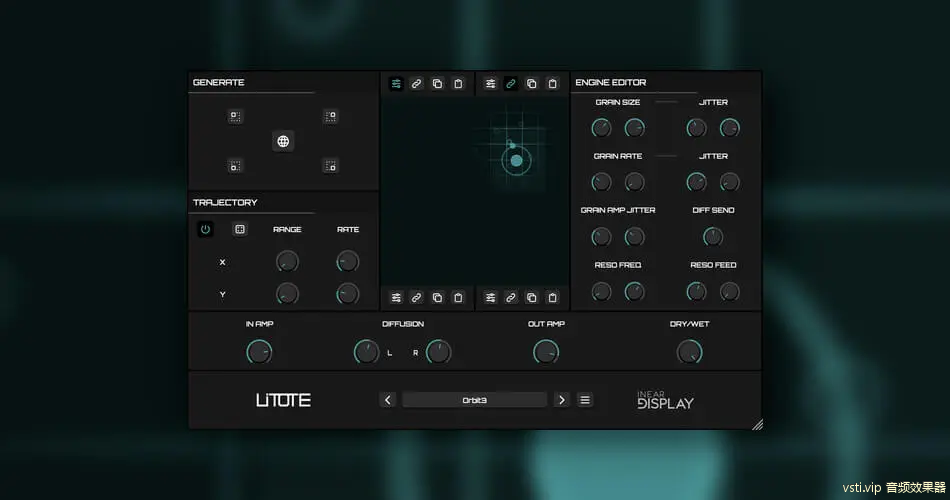Copy the bottom-left engine settings
The image size is (950, 500).
pyautogui.click(x=437, y=298)
